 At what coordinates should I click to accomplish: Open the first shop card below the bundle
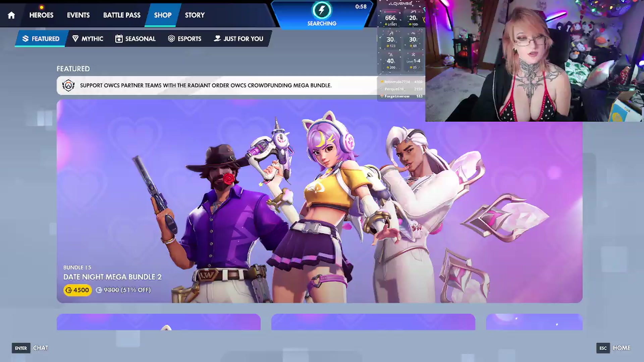click(x=159, y=322)
